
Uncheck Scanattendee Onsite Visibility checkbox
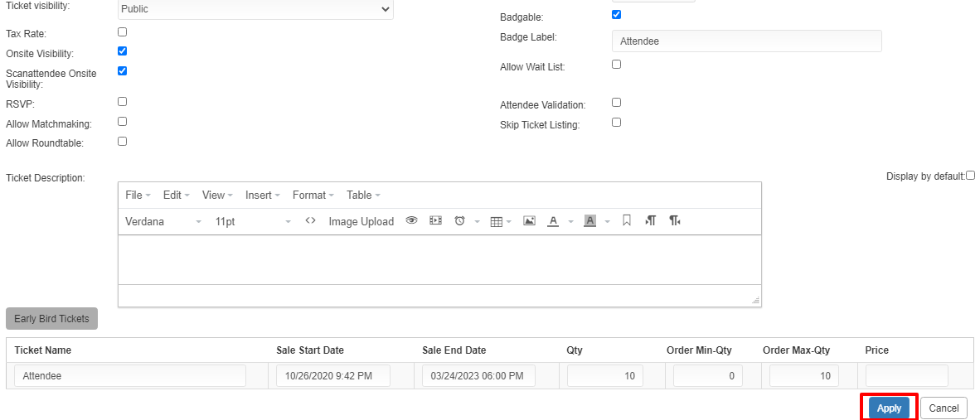pyautogui.click(x=123, y=71)
